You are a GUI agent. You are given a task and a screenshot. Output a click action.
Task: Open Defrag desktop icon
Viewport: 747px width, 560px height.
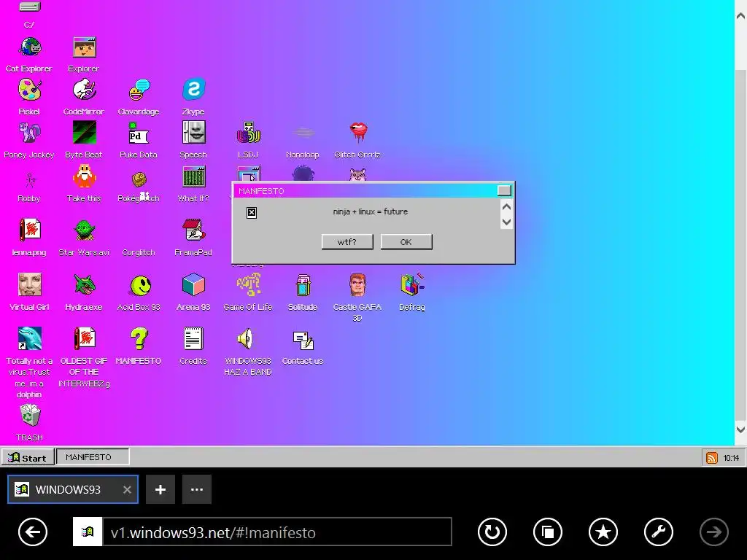pos(413,285)
